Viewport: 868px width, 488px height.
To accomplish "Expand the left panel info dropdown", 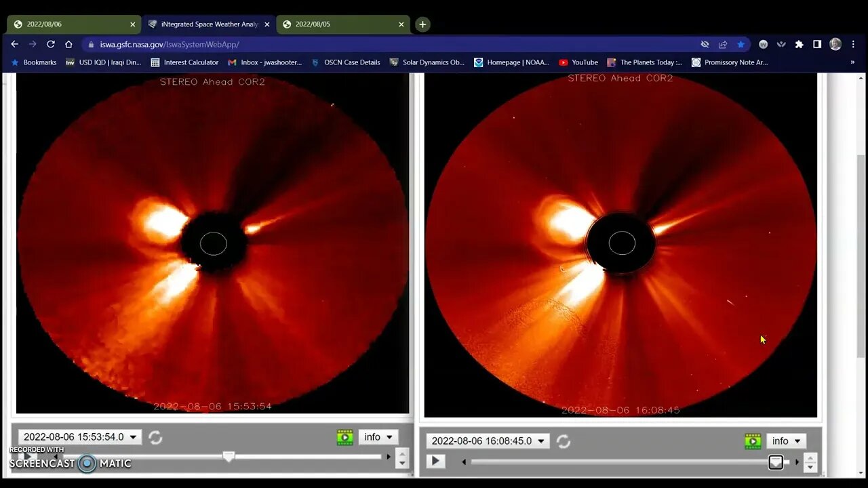I will pos(378,437).
